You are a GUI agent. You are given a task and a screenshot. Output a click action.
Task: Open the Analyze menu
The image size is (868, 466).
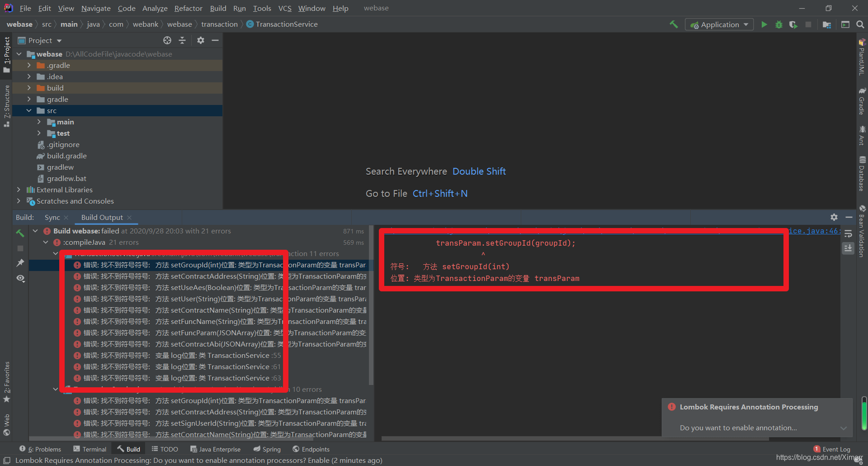coord(155,8)
